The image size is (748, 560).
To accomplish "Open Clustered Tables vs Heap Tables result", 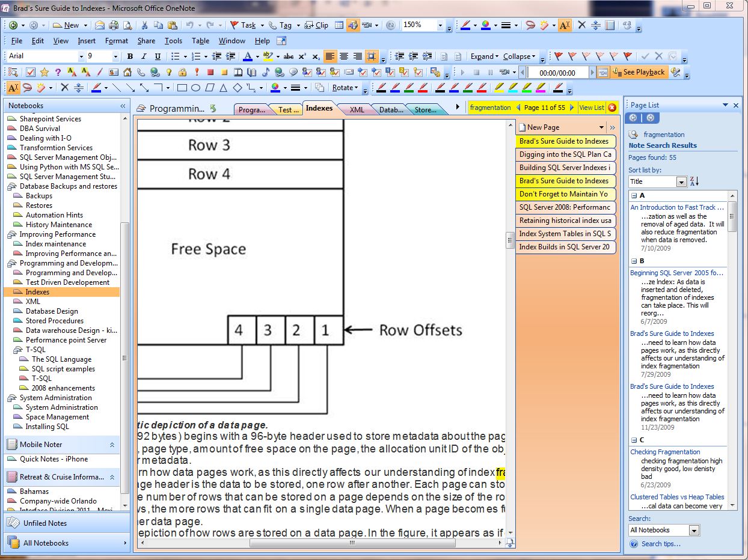I will click(x=677, y=497).
